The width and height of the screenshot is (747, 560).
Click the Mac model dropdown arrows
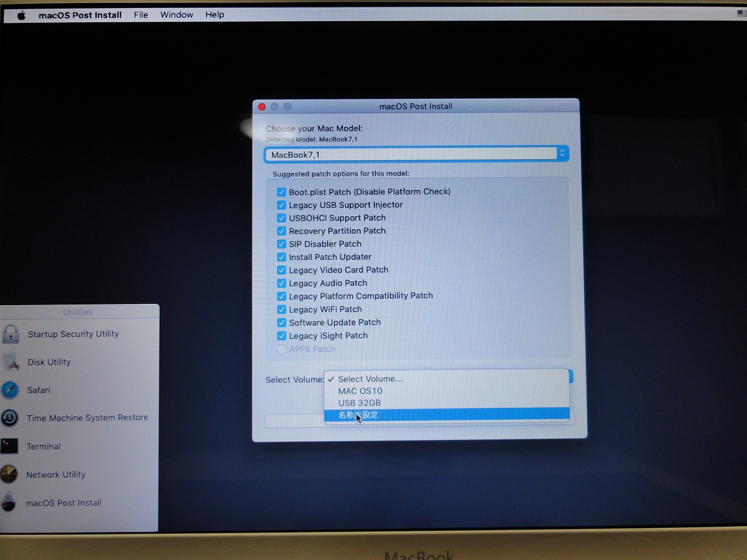tap(562, 154)
